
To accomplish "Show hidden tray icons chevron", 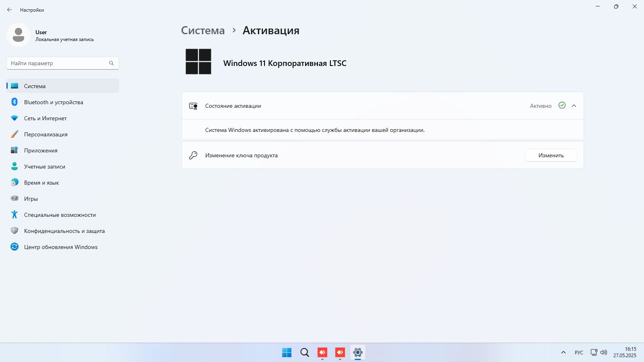I will pyautogui.click(x=563, y=352).
